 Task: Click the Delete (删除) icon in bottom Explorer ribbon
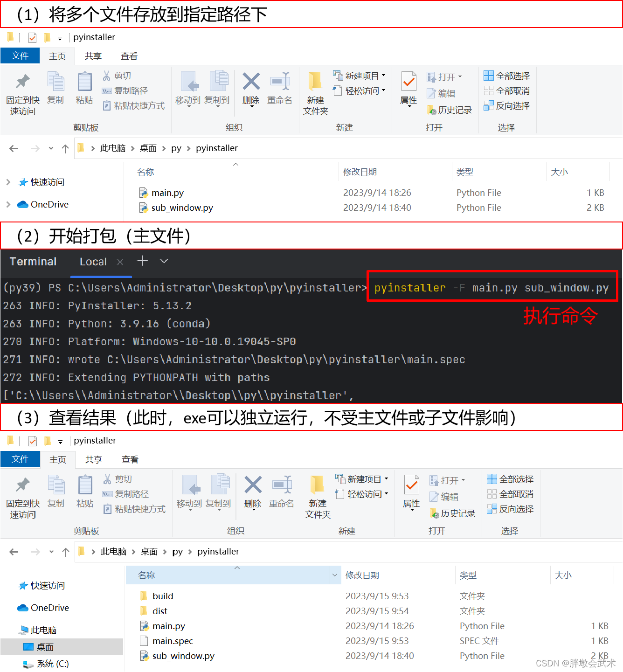coord(253,485)
